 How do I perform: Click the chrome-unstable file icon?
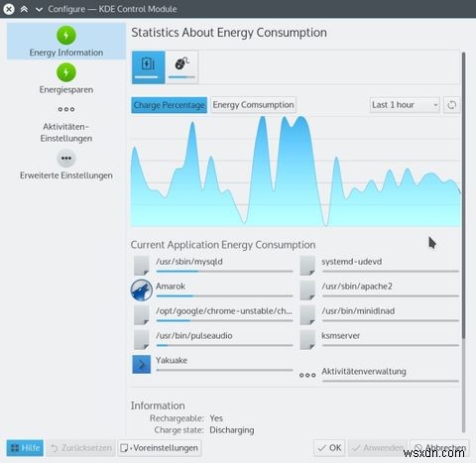(x=142, y=314)
